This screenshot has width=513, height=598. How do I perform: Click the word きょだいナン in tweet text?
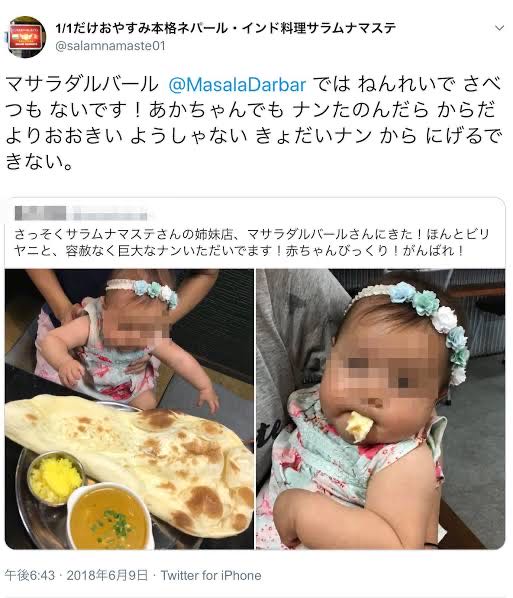click(314, 136)
